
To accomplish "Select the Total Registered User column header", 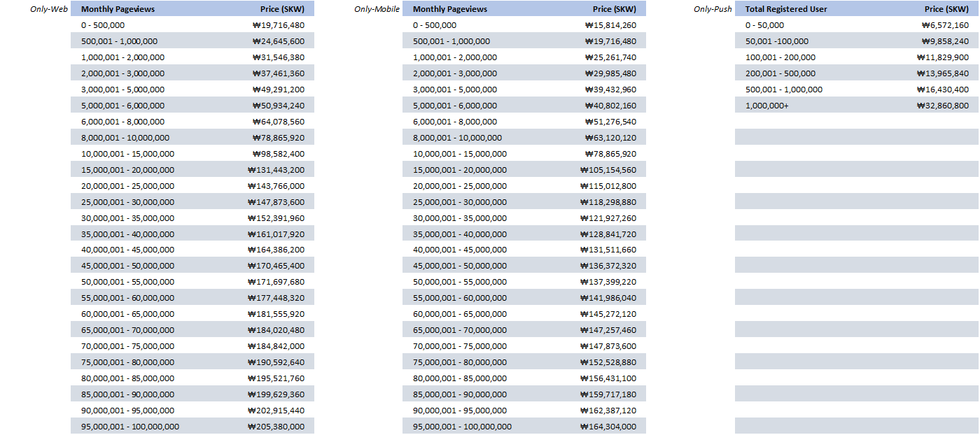I will pos(785,9).
